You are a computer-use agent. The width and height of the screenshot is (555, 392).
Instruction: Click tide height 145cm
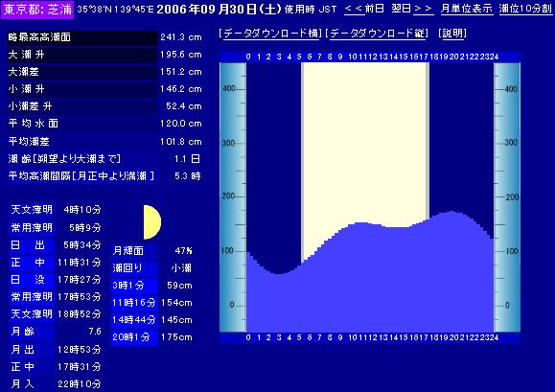[x=176, y=320]
